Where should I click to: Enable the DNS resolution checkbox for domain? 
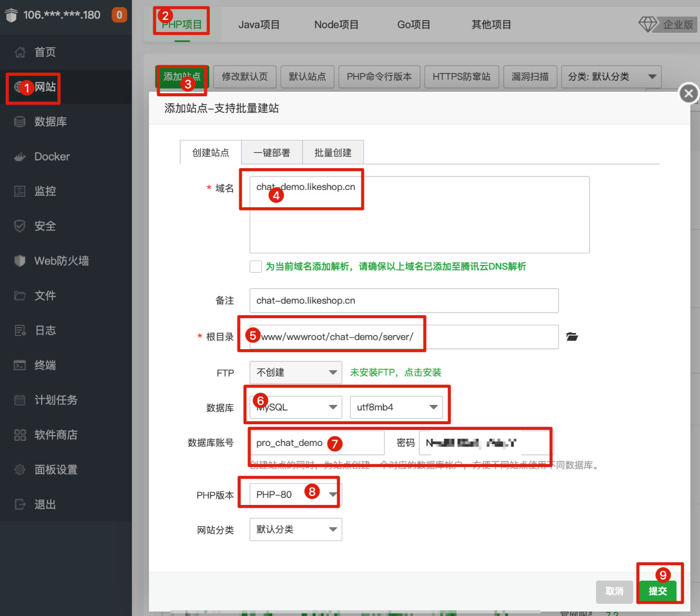pos(256,267)
